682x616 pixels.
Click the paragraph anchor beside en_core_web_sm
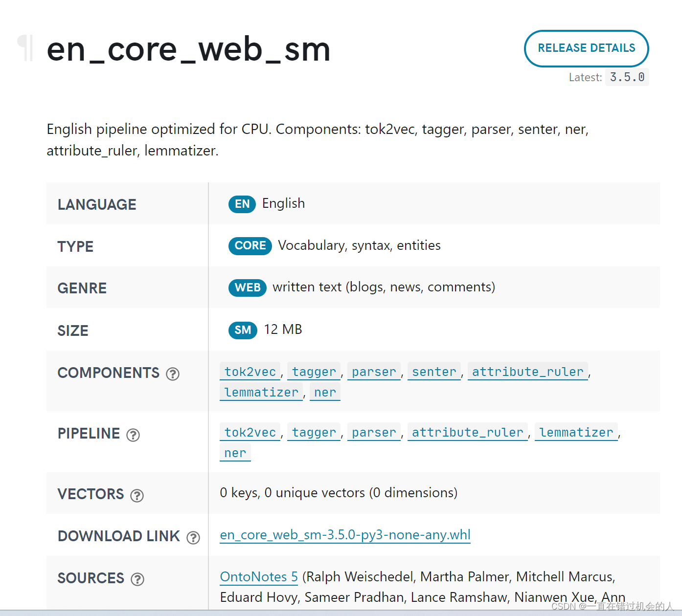point(25,48)
